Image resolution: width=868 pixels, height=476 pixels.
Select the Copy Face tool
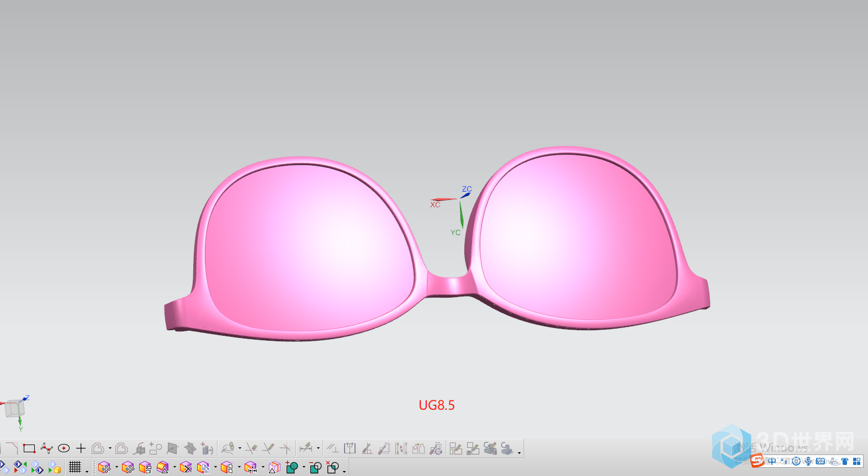tap(203, 467)
